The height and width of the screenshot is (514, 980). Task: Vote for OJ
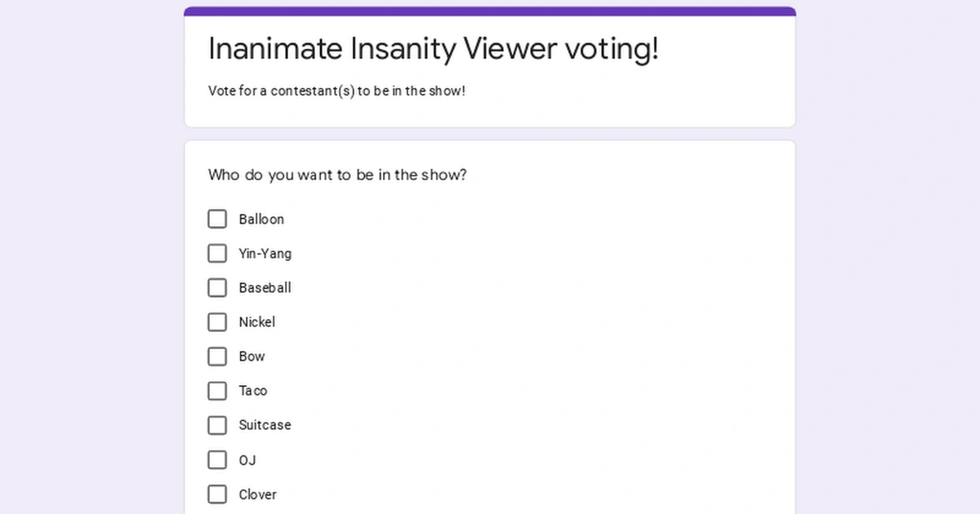(217, 459)
